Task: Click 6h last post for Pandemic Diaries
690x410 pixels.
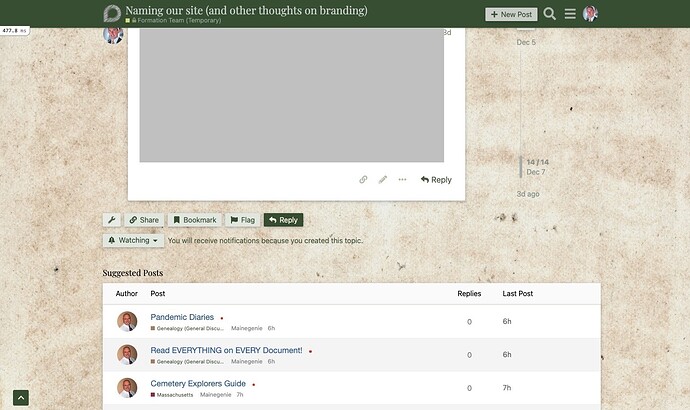Action: coord(507,322)
